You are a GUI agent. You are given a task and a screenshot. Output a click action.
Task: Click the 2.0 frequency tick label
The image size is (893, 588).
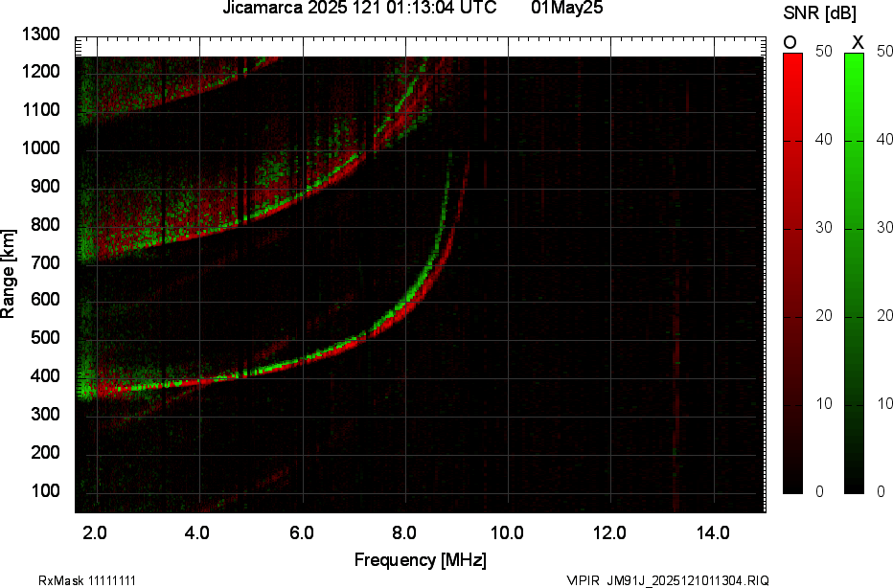point(95,532)
